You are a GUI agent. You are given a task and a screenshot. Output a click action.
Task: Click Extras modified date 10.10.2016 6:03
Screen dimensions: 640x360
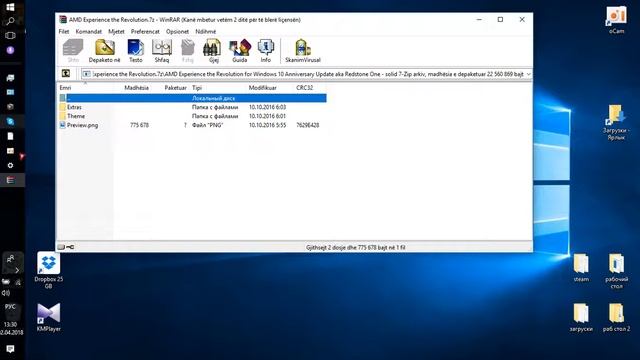tap(267, 107)
